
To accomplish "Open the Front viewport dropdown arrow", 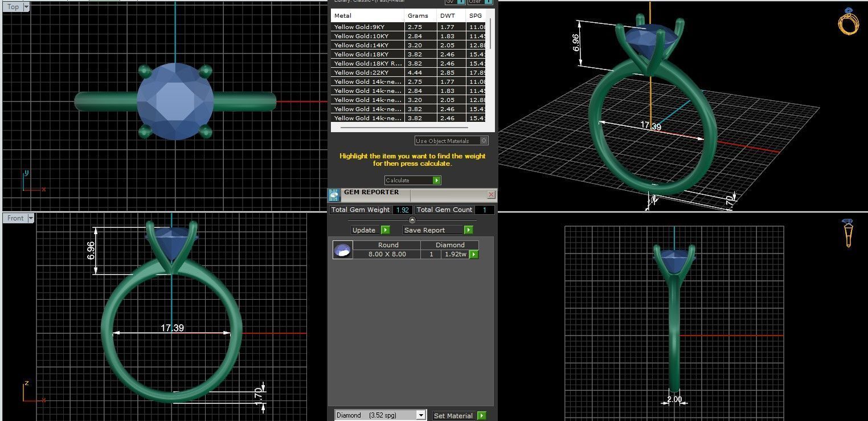I will [31, 218].
